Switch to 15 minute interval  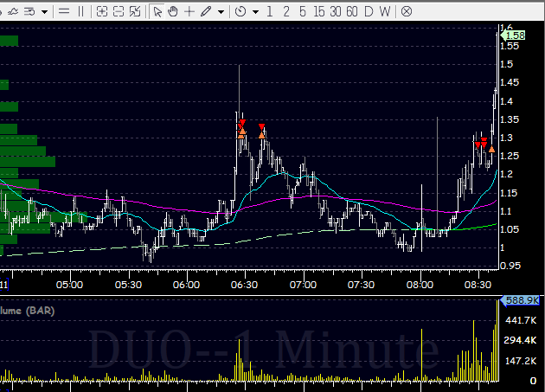tap(318, 11)
